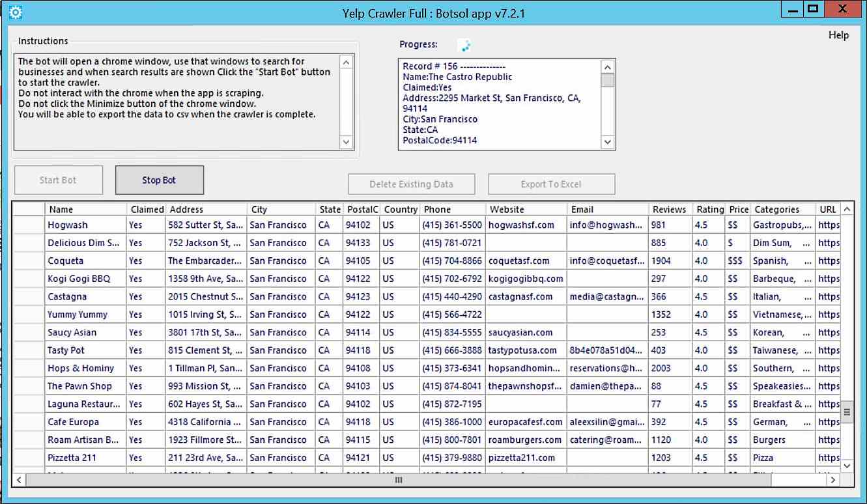
Task: Click up arrow of table vertical scrollbar
Action: coord(847,210)
